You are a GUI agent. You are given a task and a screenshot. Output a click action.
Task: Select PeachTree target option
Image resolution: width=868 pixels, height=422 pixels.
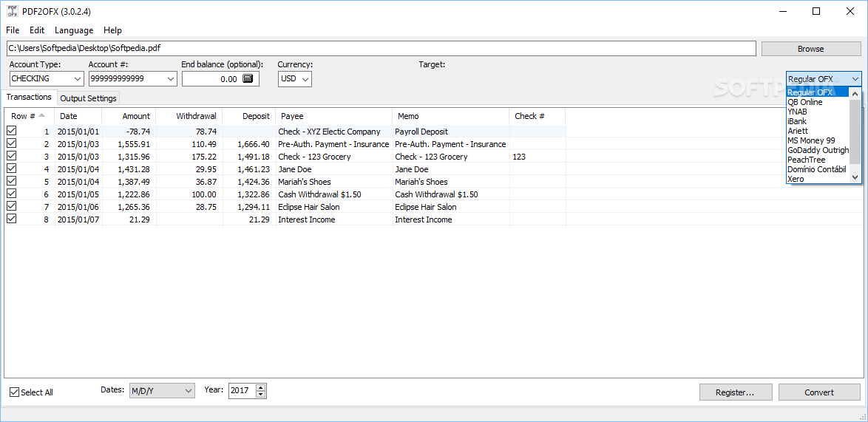click(818, 160)
